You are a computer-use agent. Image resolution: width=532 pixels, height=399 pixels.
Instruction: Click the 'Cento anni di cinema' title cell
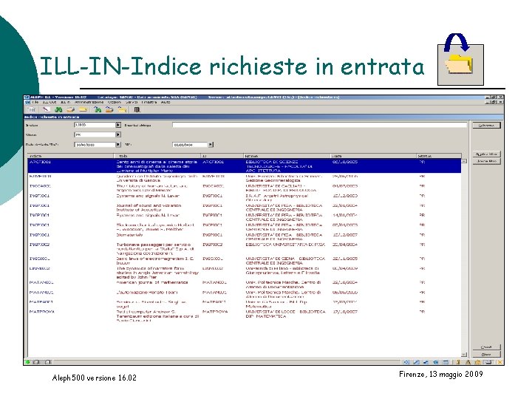tap(157, 166)
